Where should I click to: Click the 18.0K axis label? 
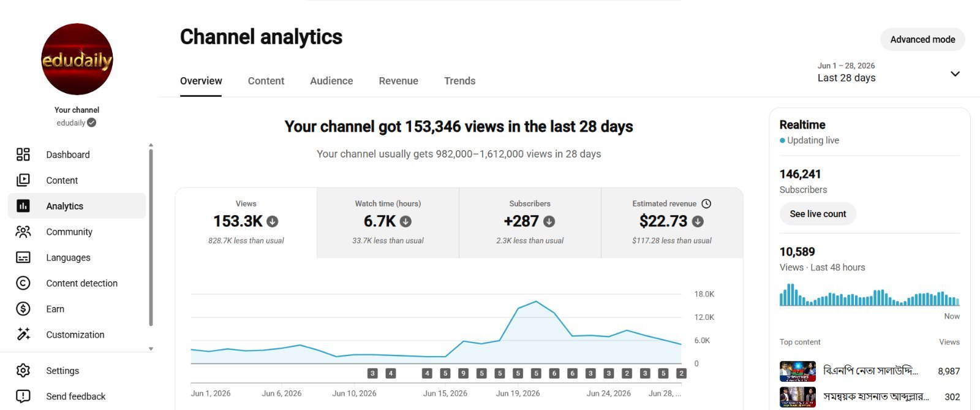pos(704,294)
